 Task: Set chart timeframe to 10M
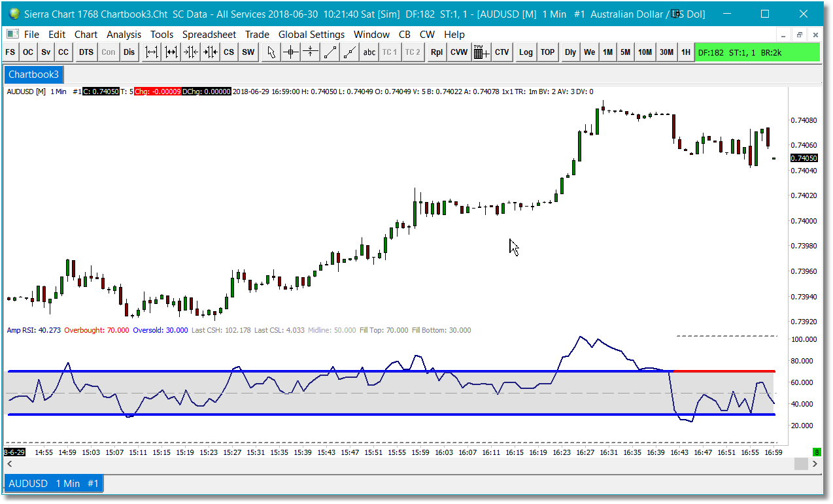coord(645,52)
